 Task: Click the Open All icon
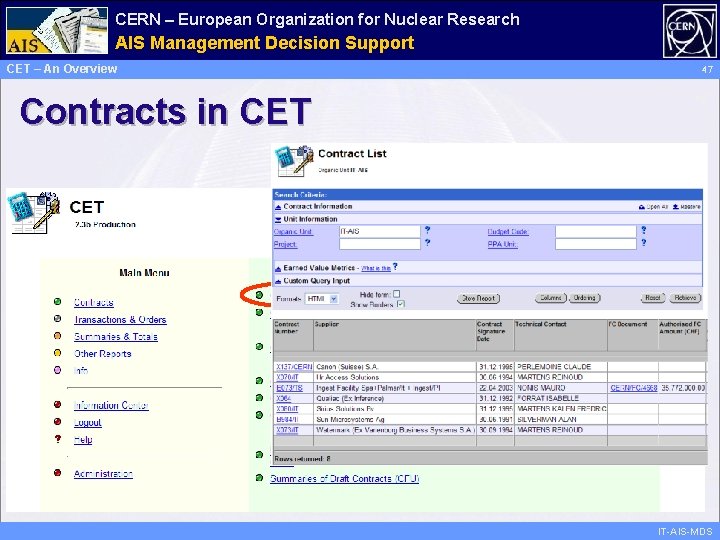point(641,207)
